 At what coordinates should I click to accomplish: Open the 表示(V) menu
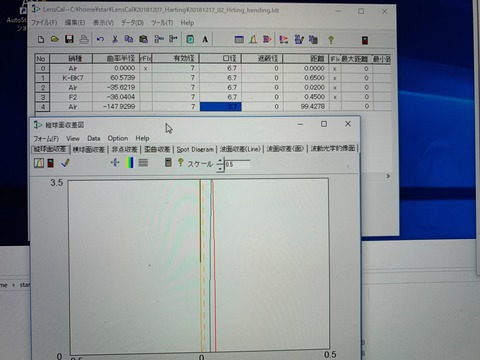(103, 23)
